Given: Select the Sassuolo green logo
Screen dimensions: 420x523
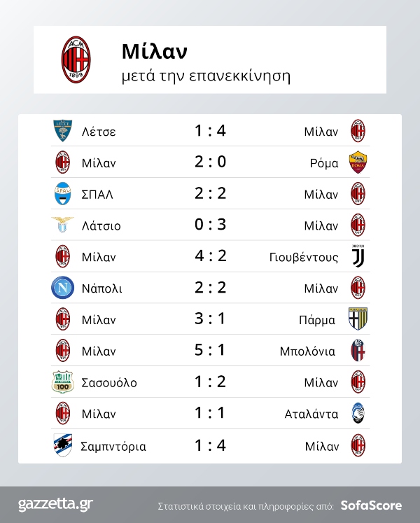Looking at the screenshot, I should point(62,382).
